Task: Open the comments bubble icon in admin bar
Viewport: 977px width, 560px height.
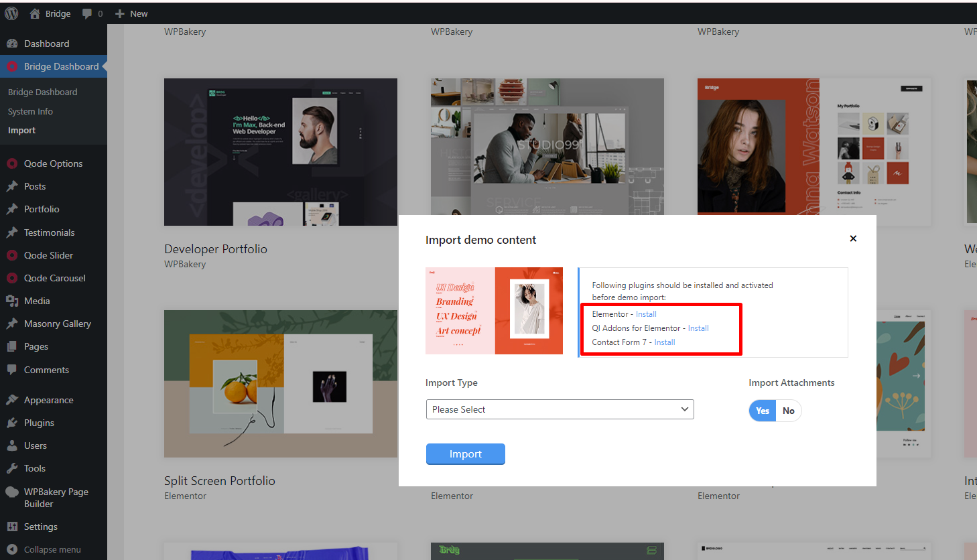Action: coord(87,13)
